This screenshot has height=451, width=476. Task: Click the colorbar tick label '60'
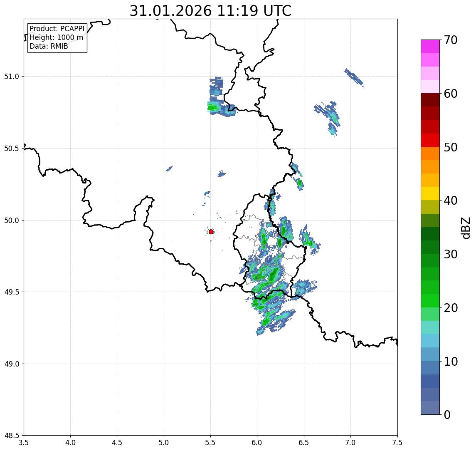pos(450,94)
